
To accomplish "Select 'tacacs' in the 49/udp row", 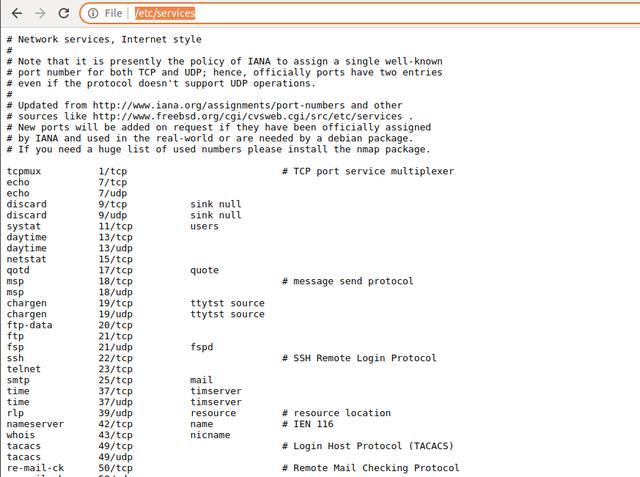I will [24, 458].
